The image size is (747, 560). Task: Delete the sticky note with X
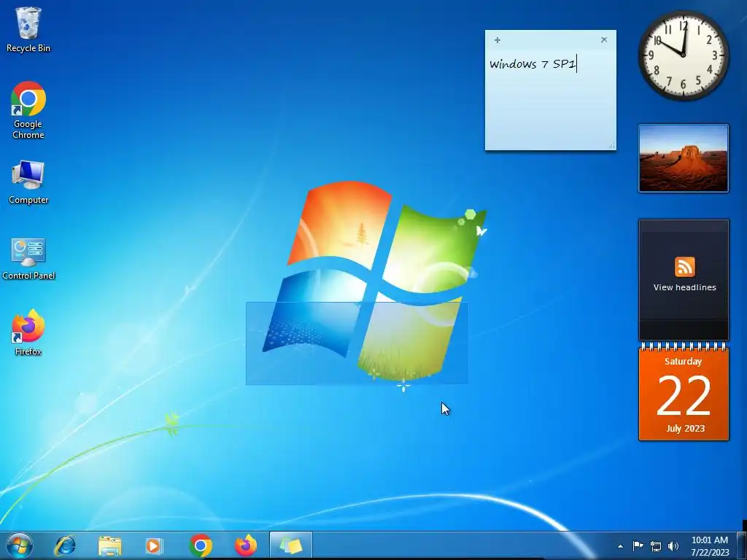point(604,40)
